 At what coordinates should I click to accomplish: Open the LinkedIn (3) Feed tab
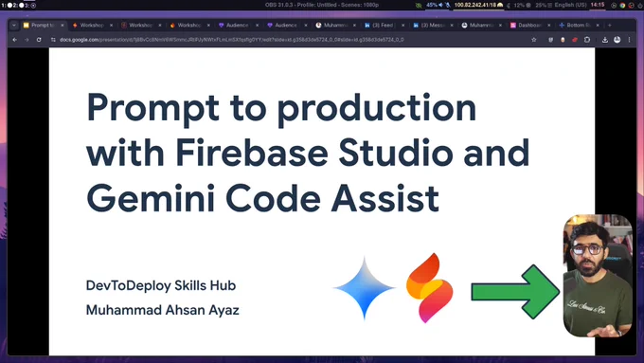click(x=384, y=26)
